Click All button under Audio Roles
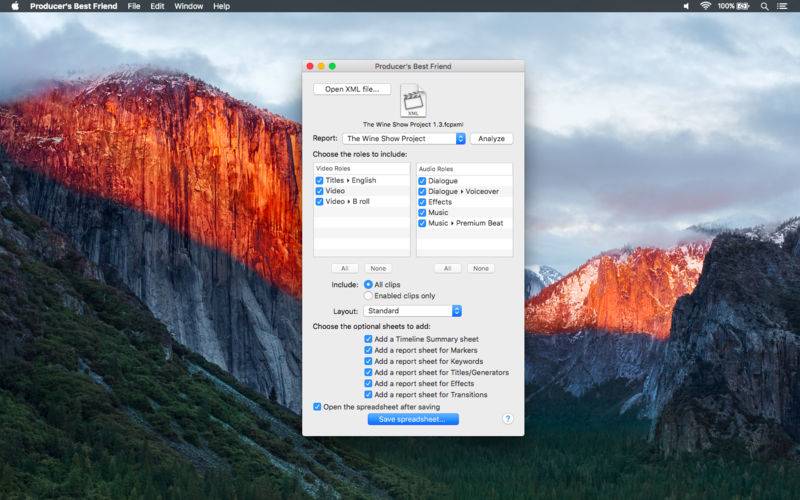800x500 pixels. [x=447, y=268]
